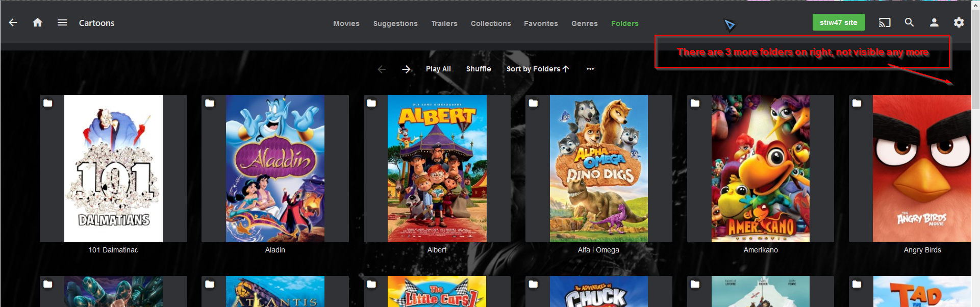Image resolution: width=980 pixels, height=307 pixels.
Task: Go to the Home icon
Action: pos(38,22)
